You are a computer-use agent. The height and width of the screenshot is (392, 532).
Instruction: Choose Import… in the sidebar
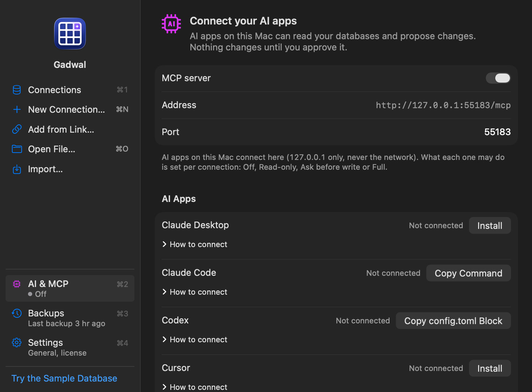click(70, 169)
